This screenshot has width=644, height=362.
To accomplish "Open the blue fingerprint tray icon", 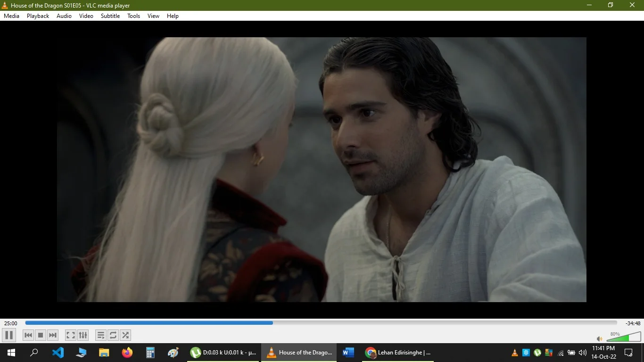I will coord(526,353).
